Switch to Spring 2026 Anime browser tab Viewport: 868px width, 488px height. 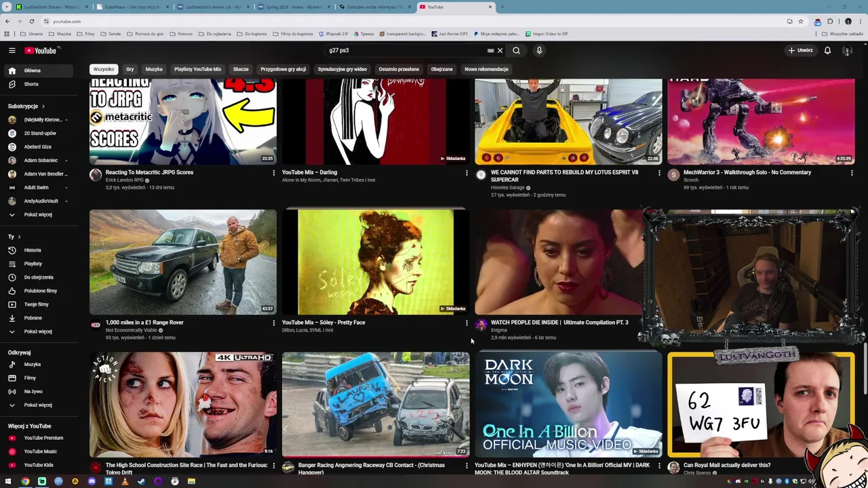click(293, 7)
